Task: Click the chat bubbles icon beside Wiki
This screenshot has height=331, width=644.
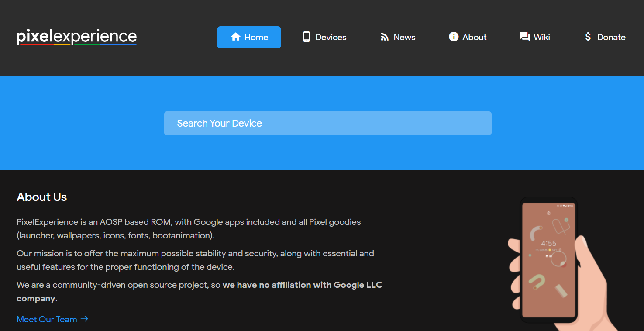Action: click(x=524, y=37)
